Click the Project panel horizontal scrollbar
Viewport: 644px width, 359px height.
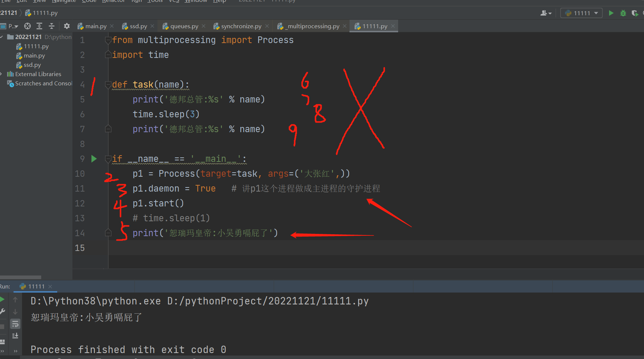(20, 277)
